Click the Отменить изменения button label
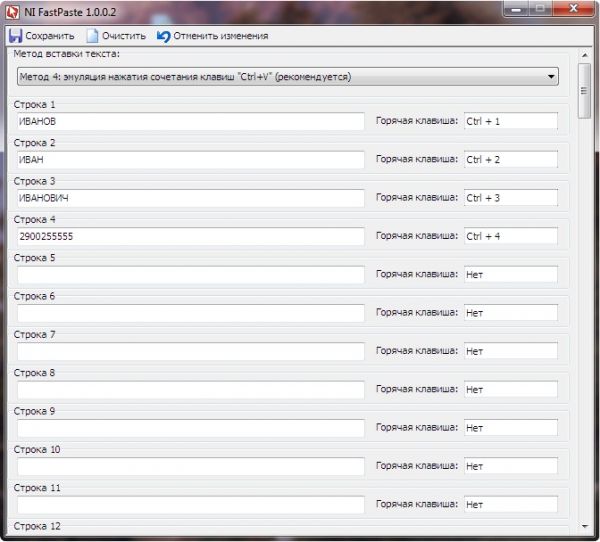This screenshot has width=600, height=542. click(221, 36)
